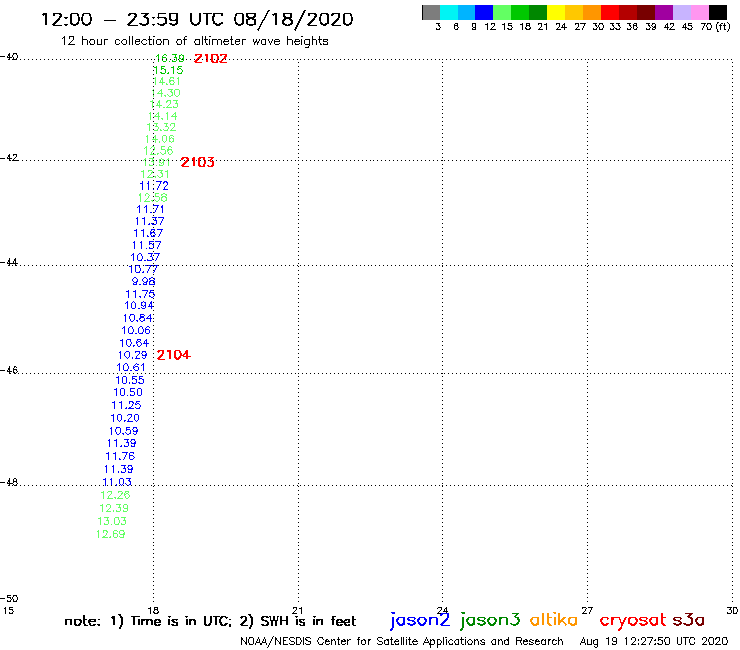Click the blue value '10.55'
740x650 pixels.
click(130, 380)
